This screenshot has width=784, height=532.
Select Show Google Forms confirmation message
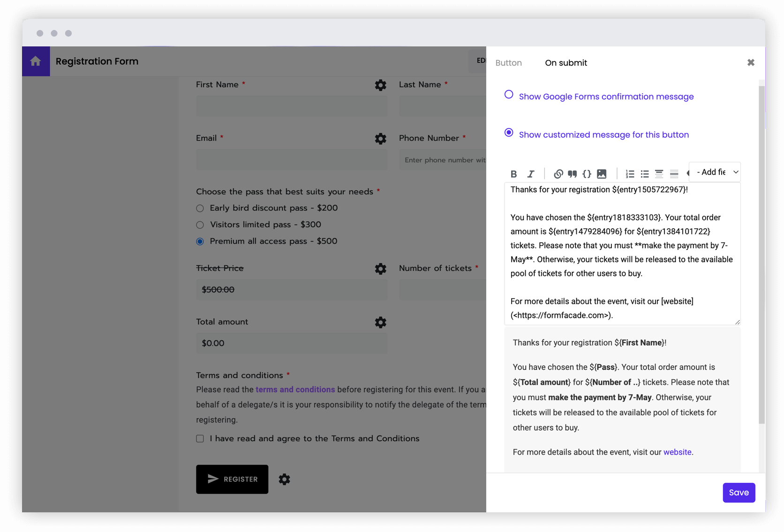[509, 94]
